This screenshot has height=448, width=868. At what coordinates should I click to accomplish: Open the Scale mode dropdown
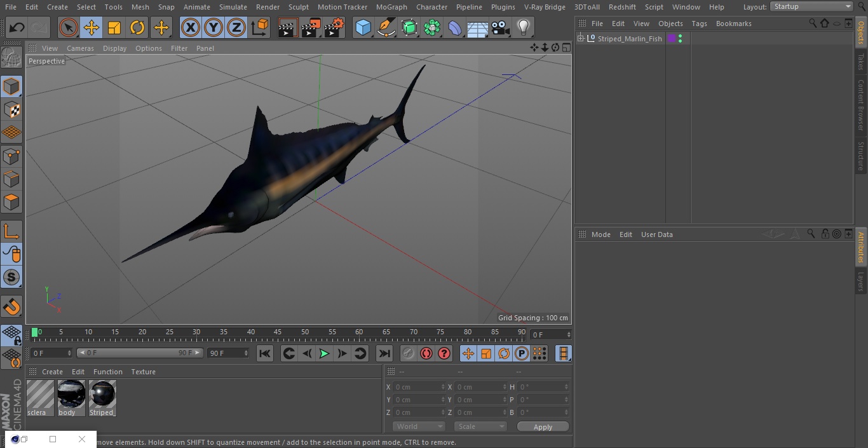pyautogui.click(x=480, y=426)
